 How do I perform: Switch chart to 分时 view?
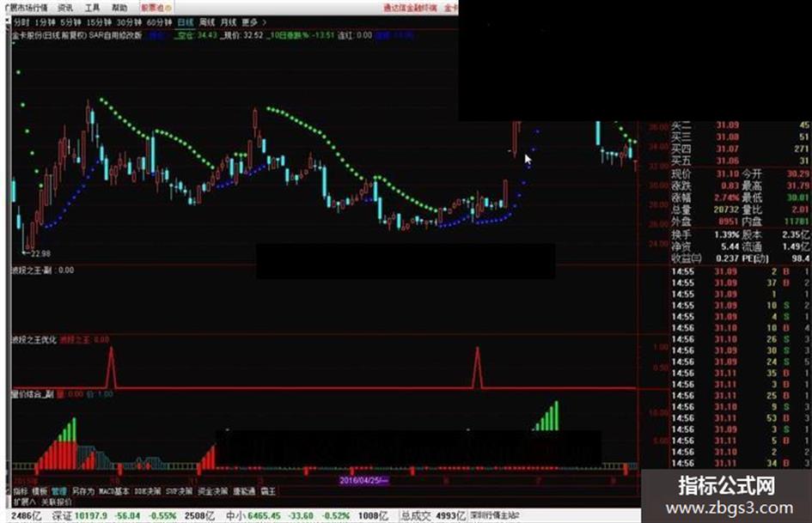pyautogui.click(x=21, y=22)
